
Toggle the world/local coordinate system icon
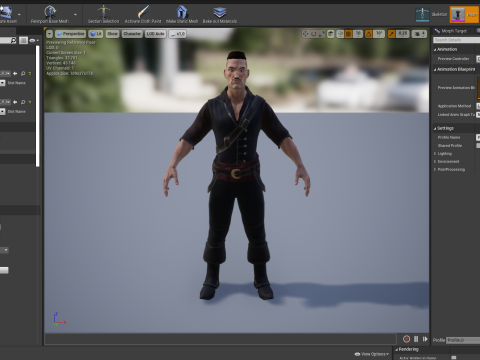coord(331,34)
